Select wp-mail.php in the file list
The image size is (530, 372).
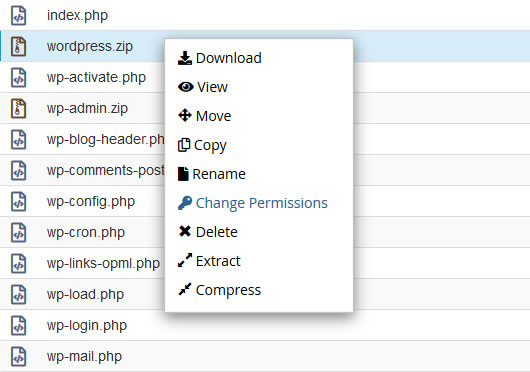click(84, 356)
